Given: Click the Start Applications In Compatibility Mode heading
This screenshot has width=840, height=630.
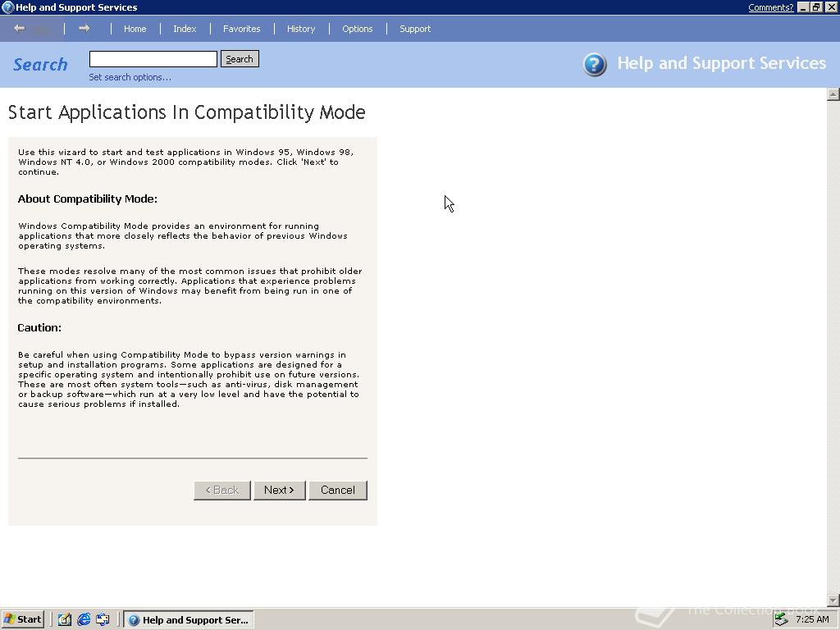Looking at the screenshot, I should (x=186, y=112).
